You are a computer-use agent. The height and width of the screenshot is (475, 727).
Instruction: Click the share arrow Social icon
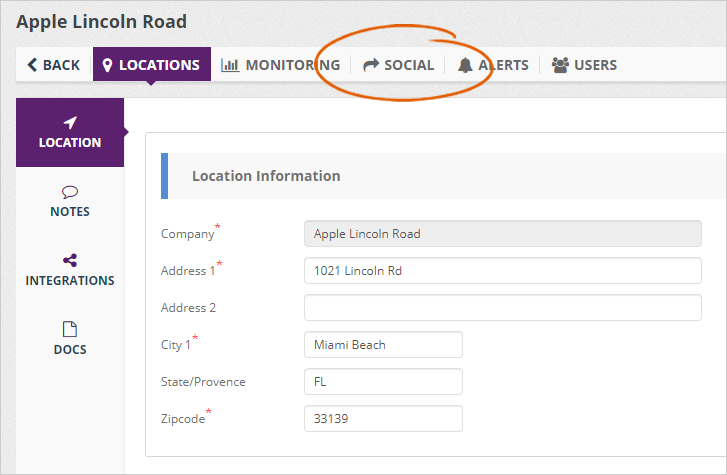tap(371, 65)
